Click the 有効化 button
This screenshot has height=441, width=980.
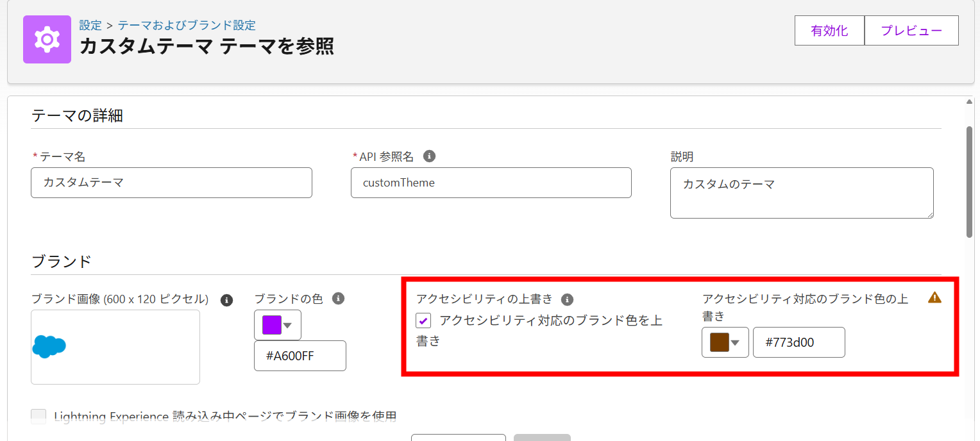tap(829, 30)
